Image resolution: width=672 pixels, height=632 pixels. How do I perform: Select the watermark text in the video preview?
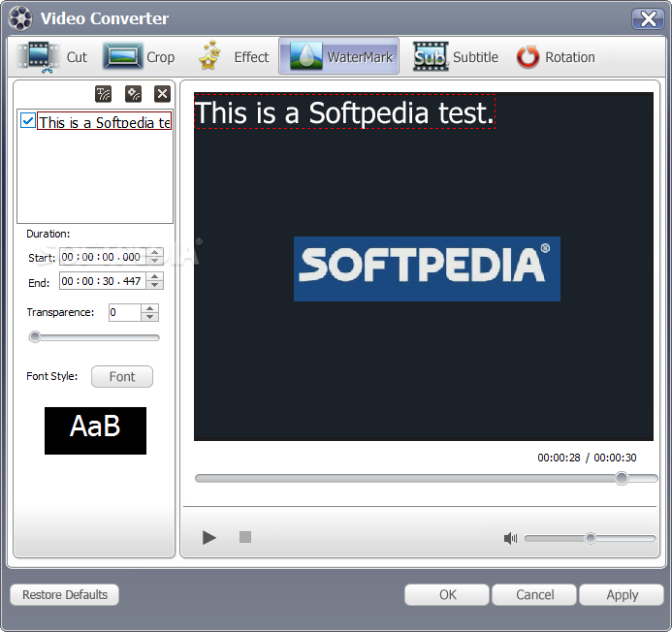344,111
